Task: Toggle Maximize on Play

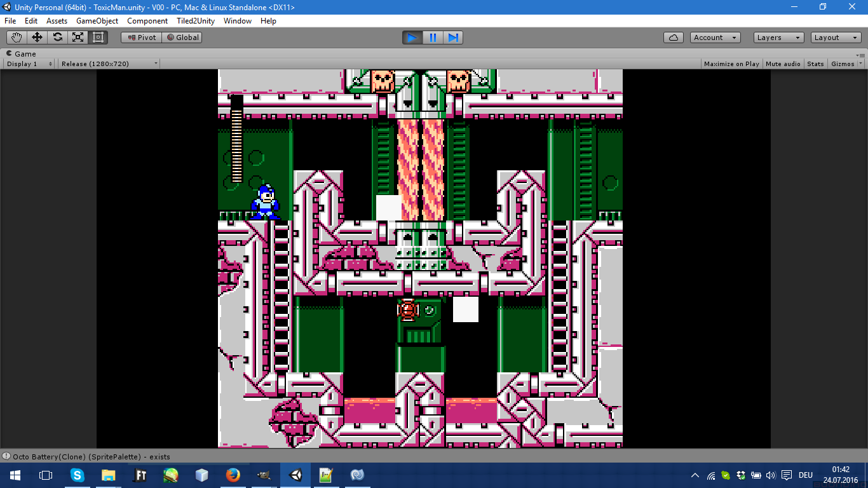Action: pos(731,64)
